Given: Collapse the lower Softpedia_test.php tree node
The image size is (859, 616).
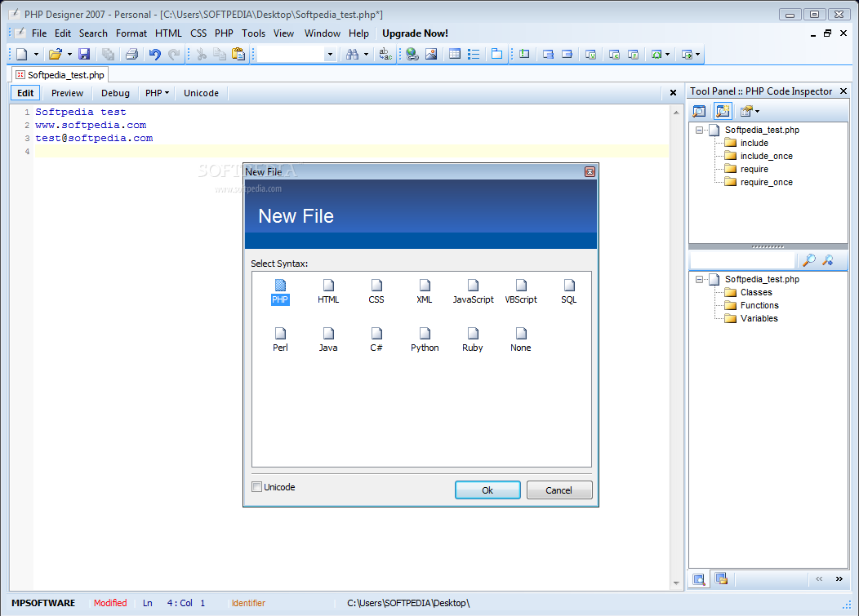Looking at the screenshot, I should click(700, 279).
